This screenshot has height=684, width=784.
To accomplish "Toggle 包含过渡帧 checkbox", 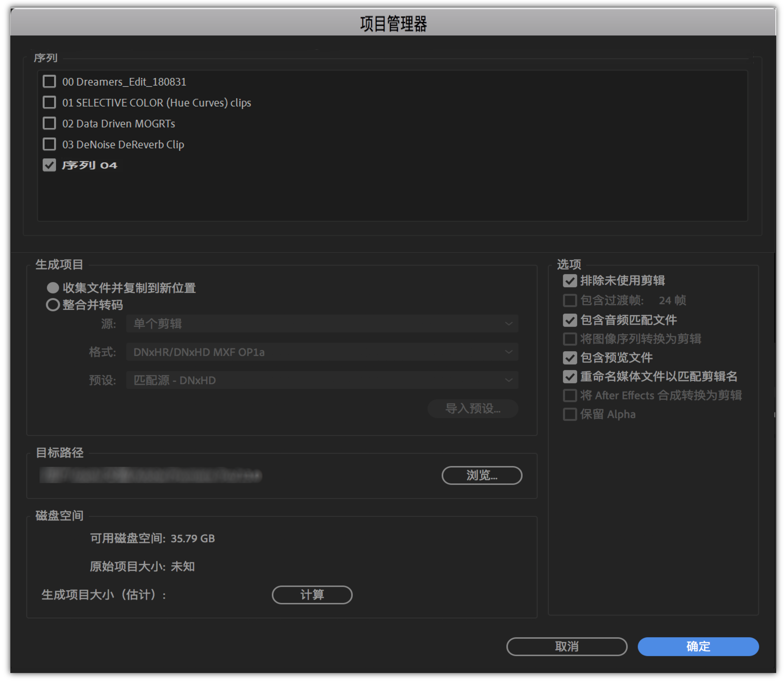I will 570,300.
